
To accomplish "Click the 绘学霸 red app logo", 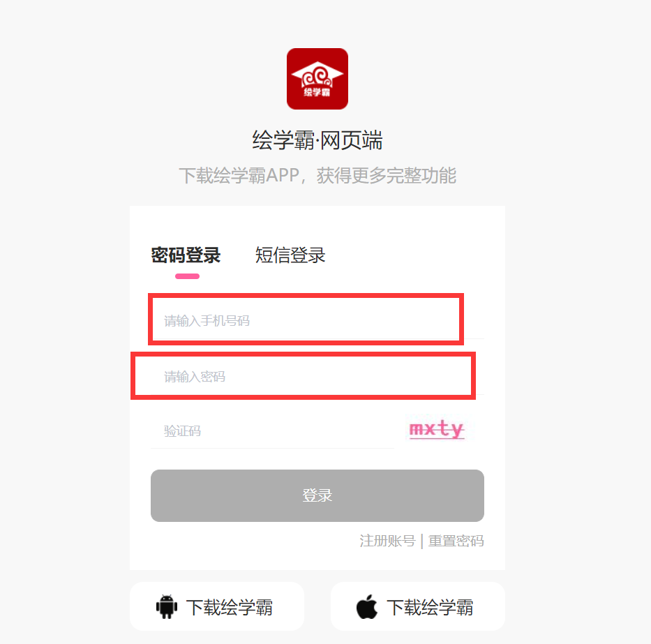I will pyautogui.click(x=317, y=79).
